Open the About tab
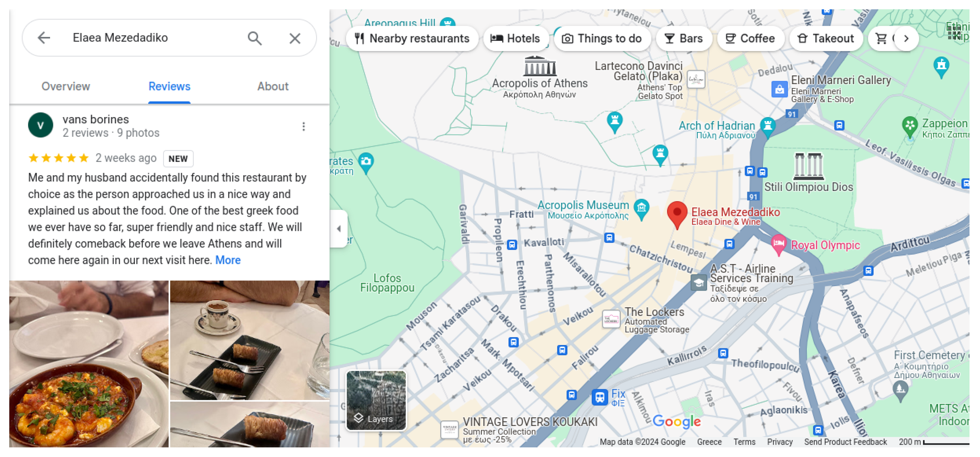 tap(273, 86)
